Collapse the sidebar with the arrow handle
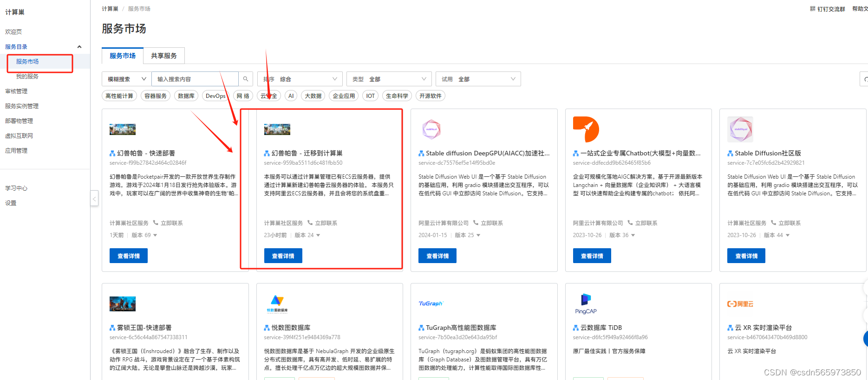Screen dimensions: 868x380 point(94,199)
